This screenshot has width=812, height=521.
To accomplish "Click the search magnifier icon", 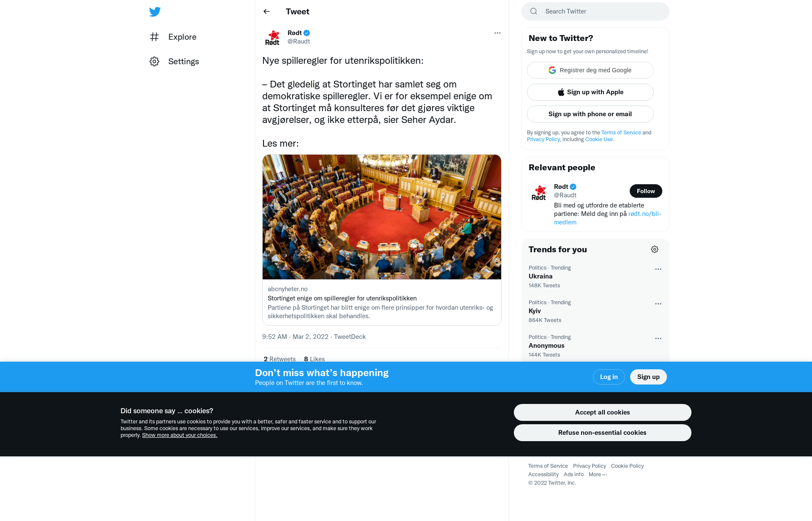I will tap(534, 11).
